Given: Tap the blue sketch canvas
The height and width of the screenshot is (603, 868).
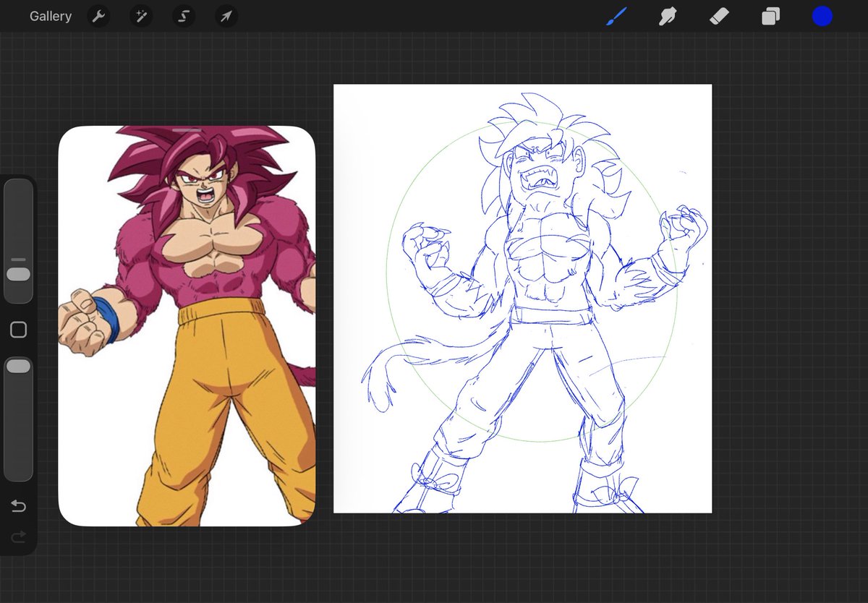Looking at the screenshot, I should (x=522, y=299).
